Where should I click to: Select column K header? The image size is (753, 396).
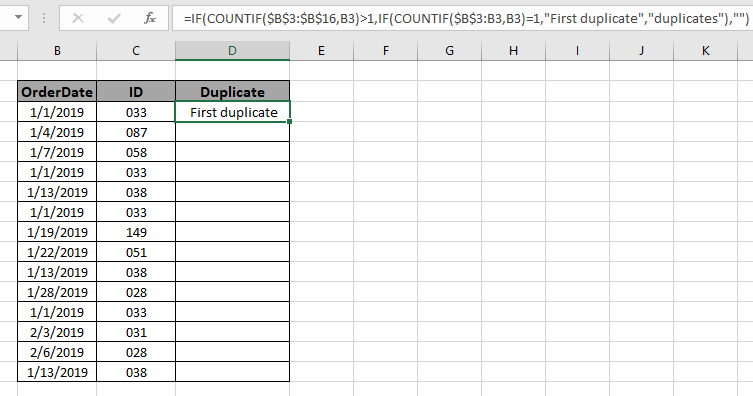coord(705,51)
